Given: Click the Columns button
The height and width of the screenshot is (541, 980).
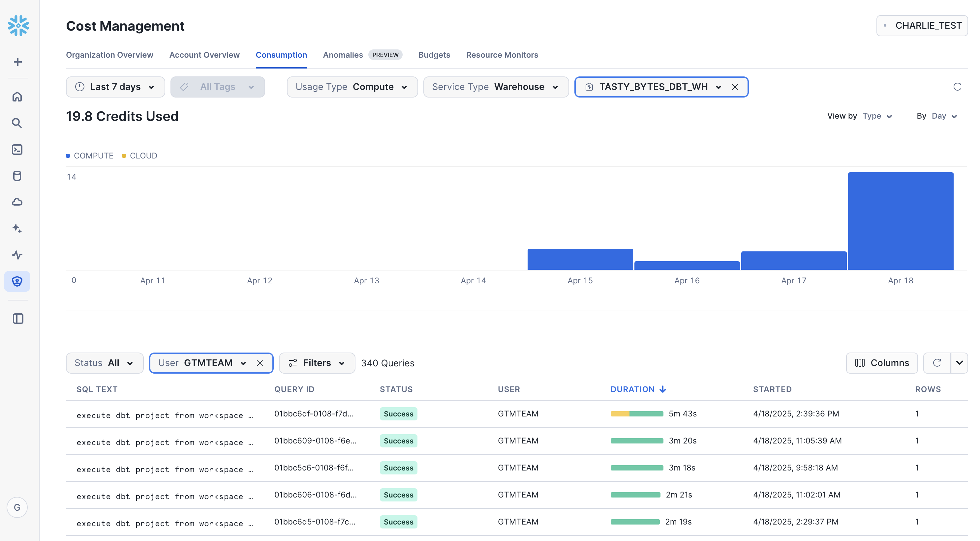Looking at the screenshot, I should coord(881,363).
